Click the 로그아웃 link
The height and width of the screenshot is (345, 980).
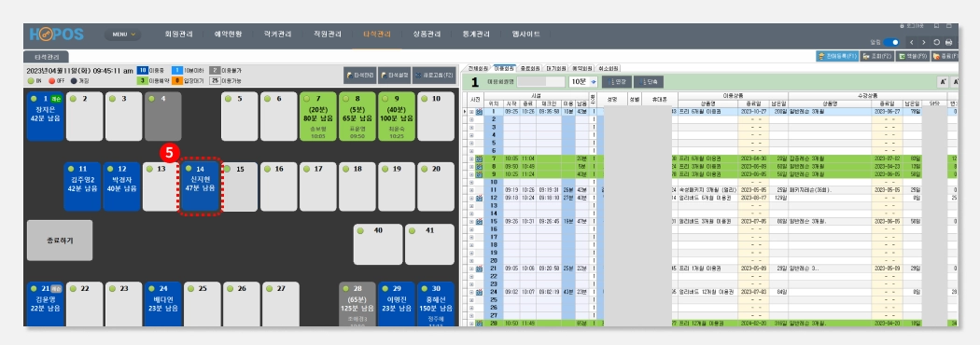(x=911, y=26)
